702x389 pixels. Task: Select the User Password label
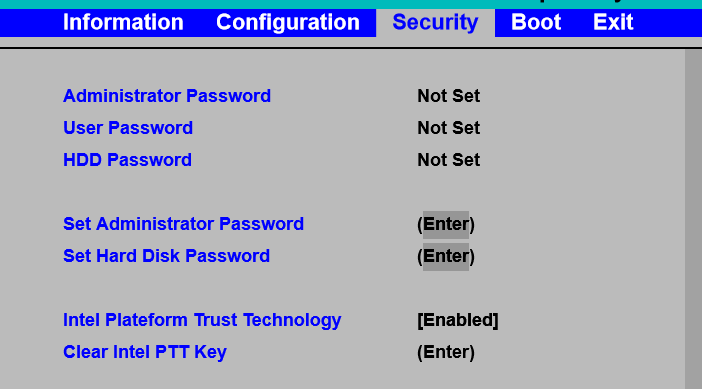(x=128, y=128)
